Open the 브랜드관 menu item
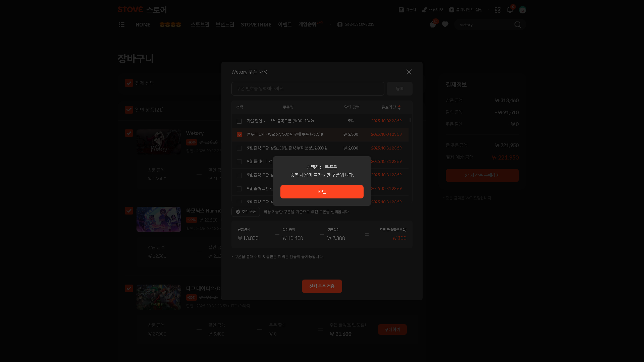 click(x=225, y=25)
